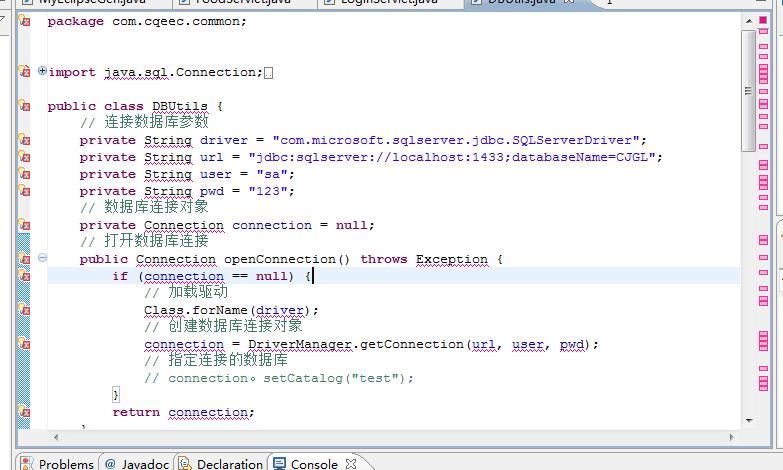Screen dimensions: 783x470
Task: Click error marker on connection = null line
Action: (24, 224)
